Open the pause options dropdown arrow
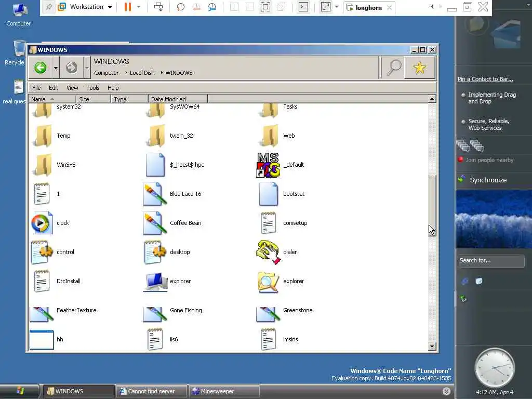The height and width of the screenshot is (399, 532). tap(139, 7)
